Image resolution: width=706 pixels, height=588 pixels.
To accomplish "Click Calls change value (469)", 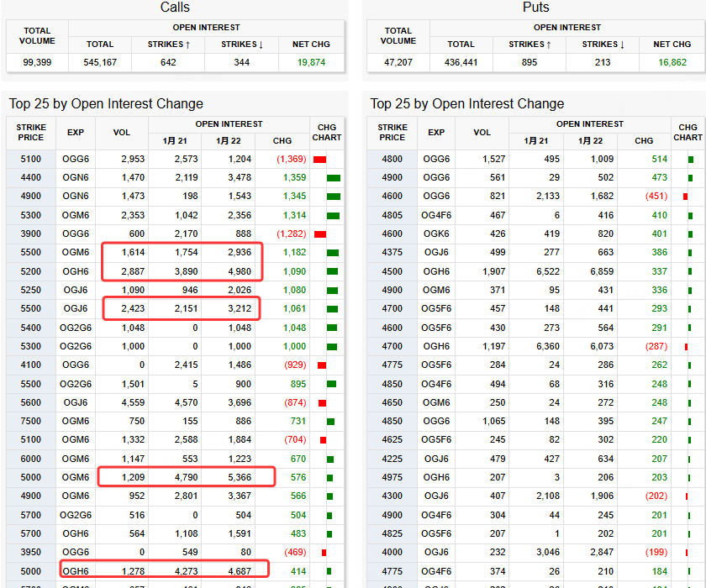I will coord(295,552).
